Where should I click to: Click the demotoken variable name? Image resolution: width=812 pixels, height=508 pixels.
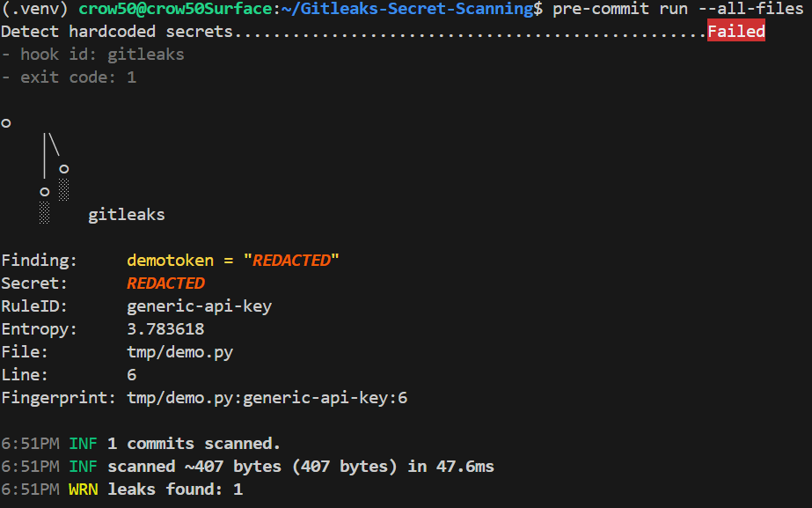coord(170,260)
